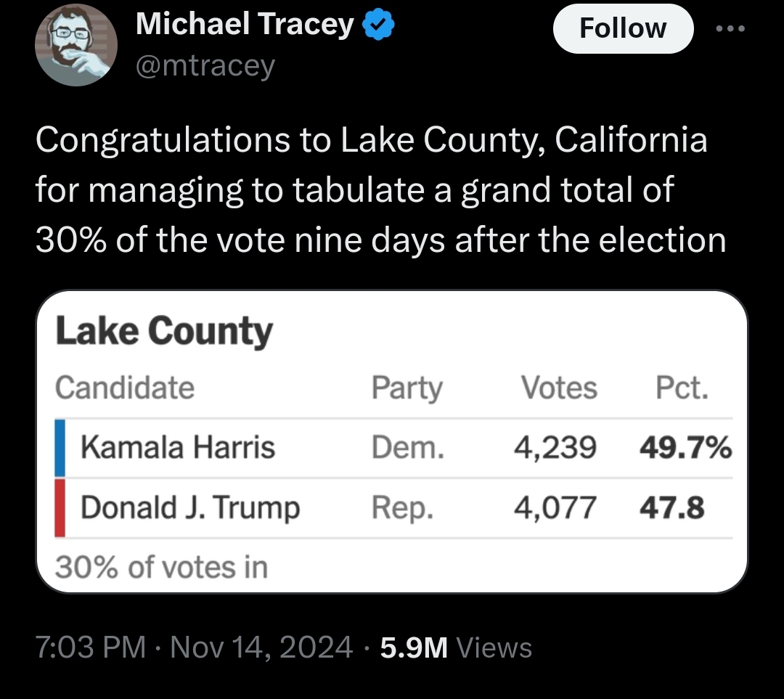Click the 5.9M Views count
Screen dimensions: 784x699
pyautogui.click(x=456, y=647)
